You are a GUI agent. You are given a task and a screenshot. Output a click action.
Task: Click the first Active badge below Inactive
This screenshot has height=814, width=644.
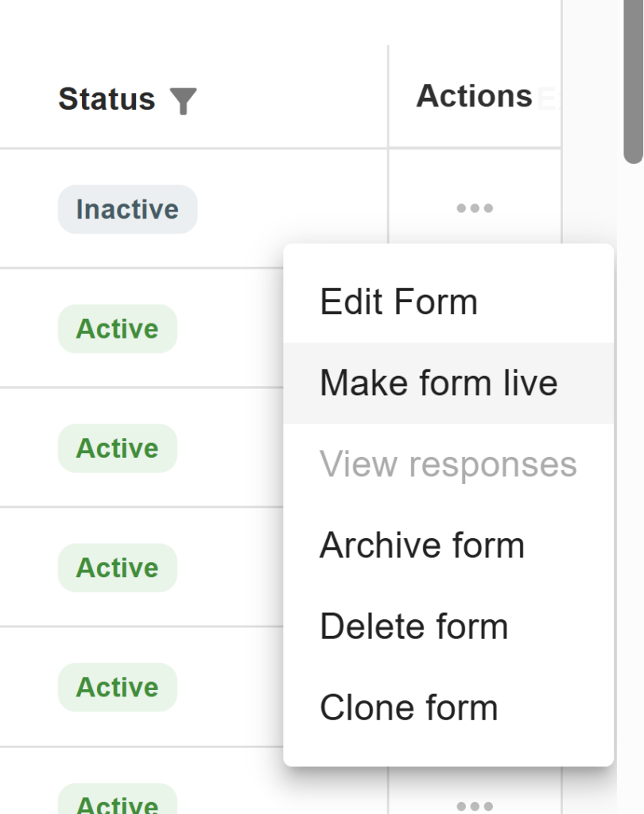coord(118,328)
